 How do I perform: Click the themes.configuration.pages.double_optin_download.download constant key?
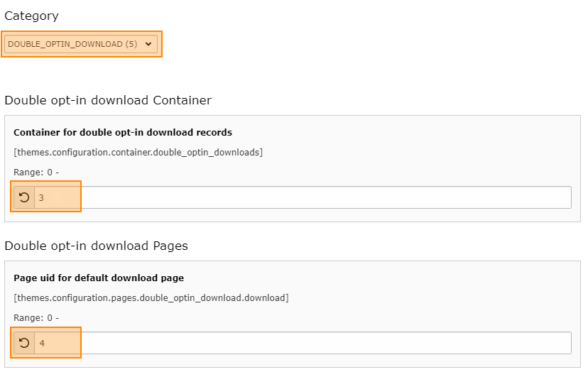[151, 298]
